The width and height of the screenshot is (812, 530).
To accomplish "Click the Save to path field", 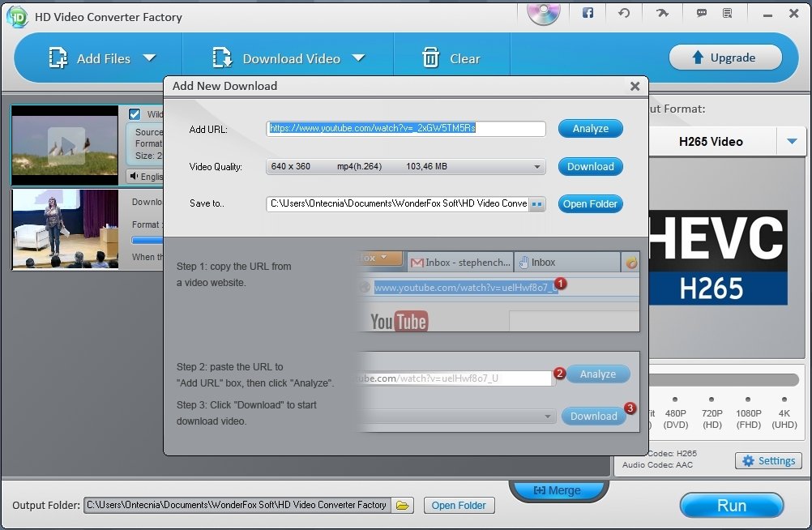I will [398, 203].
